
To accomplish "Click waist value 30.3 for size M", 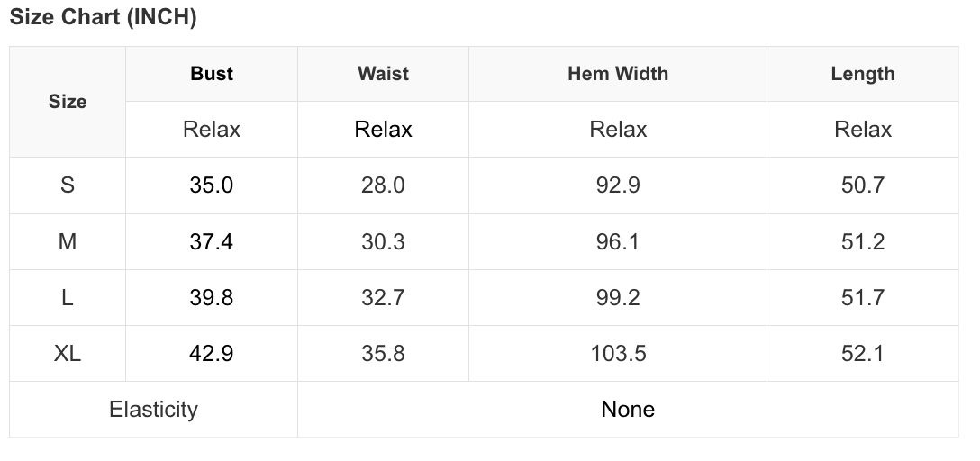I will [383, 241].
